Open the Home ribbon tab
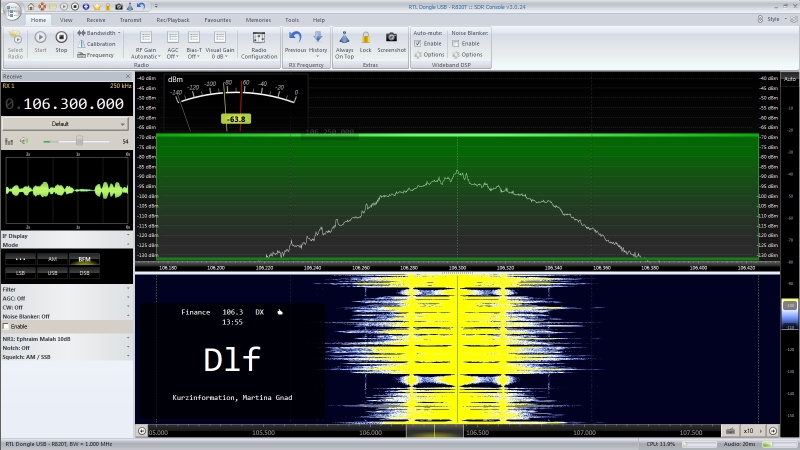Viewport: 800px width, 450px height. pos(38,20)
